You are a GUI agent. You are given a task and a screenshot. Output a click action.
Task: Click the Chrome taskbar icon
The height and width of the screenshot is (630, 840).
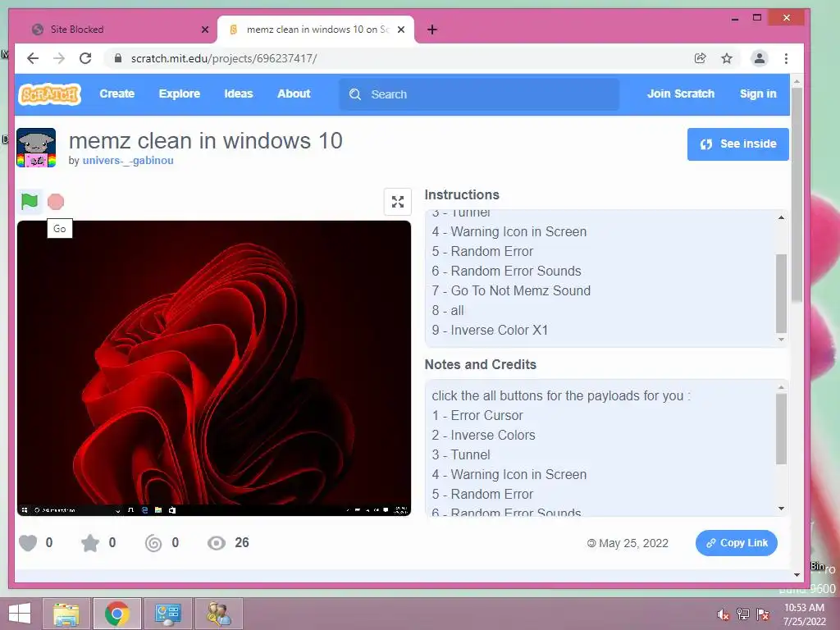coord(116,614)
